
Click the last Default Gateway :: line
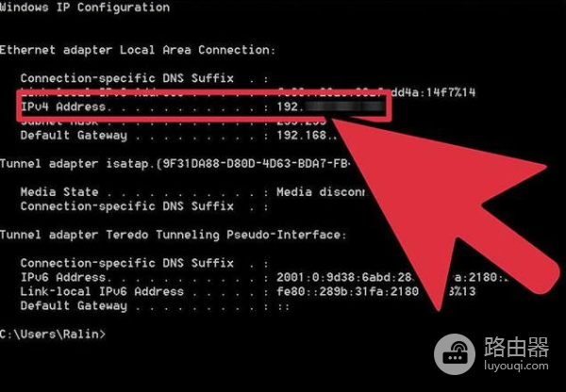coord(155,306)
